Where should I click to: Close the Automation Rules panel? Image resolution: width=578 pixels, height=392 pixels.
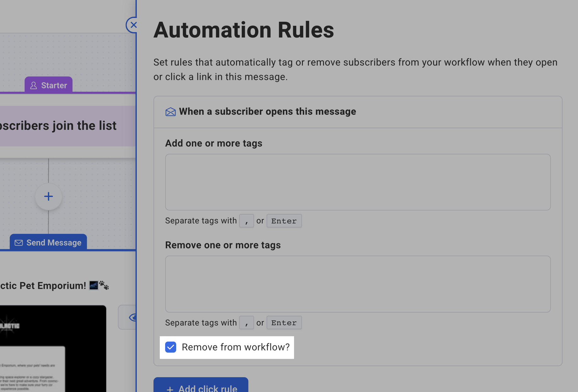[x=133, y=25]
